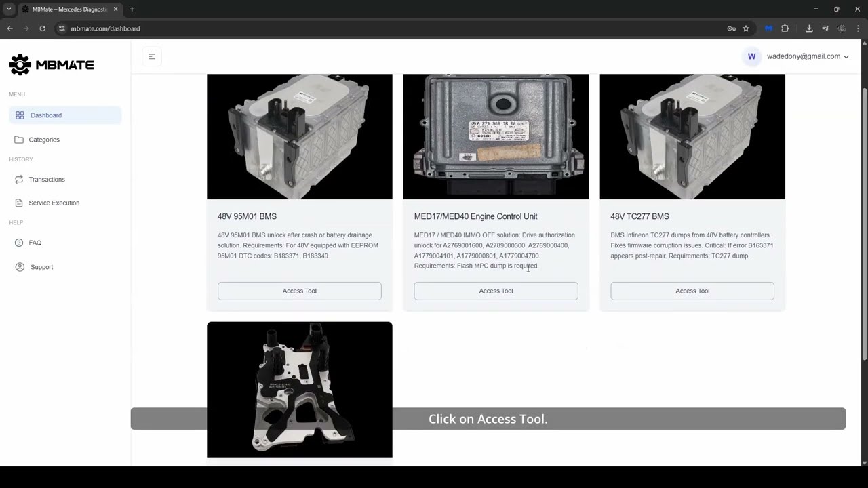Click the Dashboard grid icon
This screenshot has height=488, width=868.
pyautogui.click(x=20, y=115)
